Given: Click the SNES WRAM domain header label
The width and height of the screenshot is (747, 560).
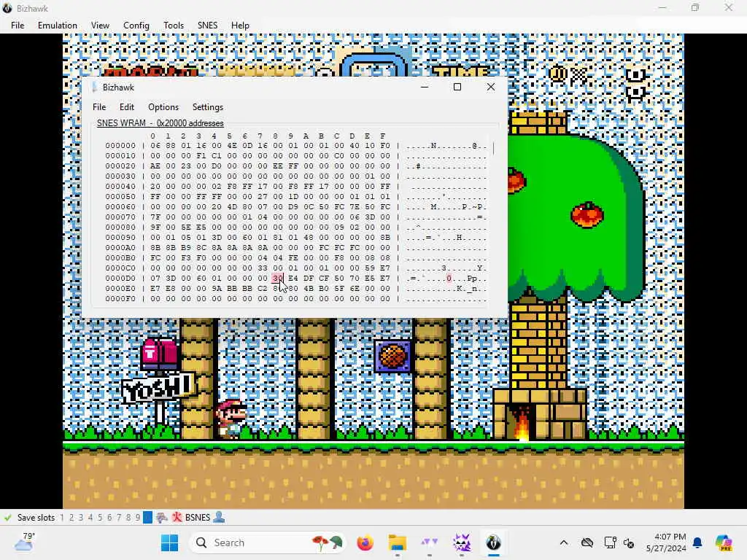Looking at the screenshot, I should (x=160, y=123).
